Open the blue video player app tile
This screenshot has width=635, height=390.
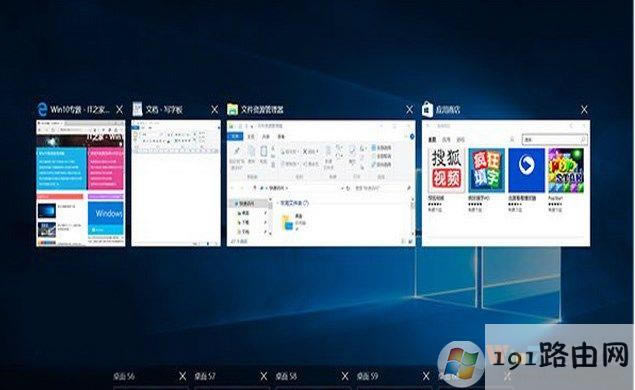coord(526,170)
